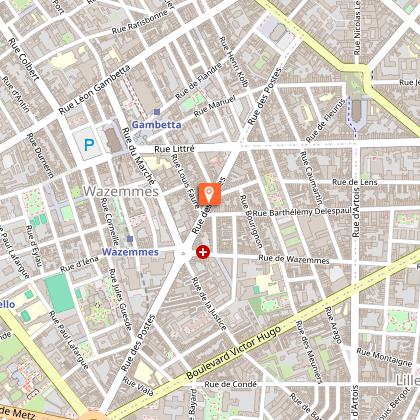Click the Rue Montaigne street label
Screen dimensions: 420x420
click(384, 357)
